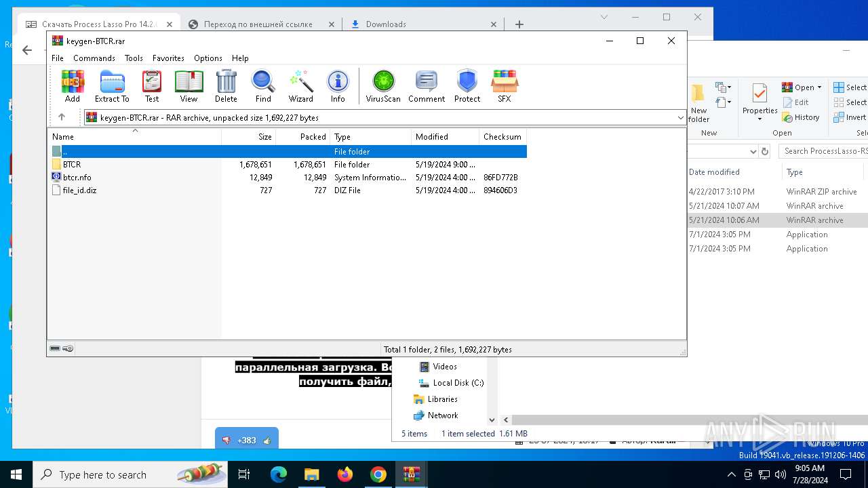Open the Find magnifier tool
Screen dimensions: 868x488
[263, 86]
